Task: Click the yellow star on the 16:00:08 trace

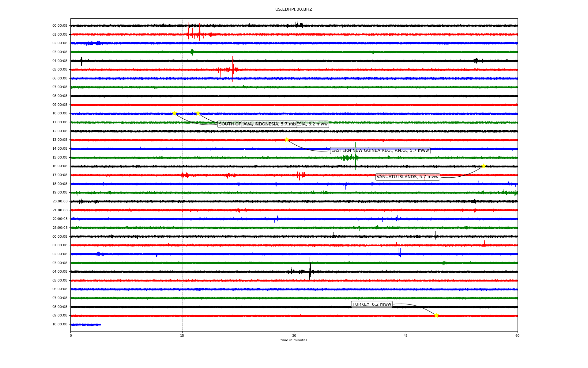Action: click(x=484, y=166)
